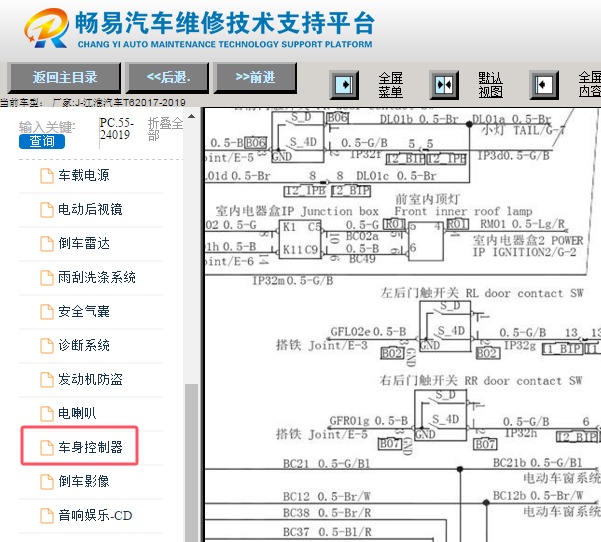Open the 电动后视镜 item
Screen dimensions: 601x542
[90, 209]
